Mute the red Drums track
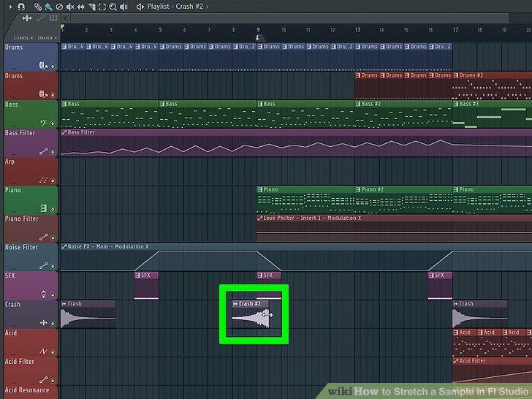This screenshot has height=399, width=532. (53, 95)
